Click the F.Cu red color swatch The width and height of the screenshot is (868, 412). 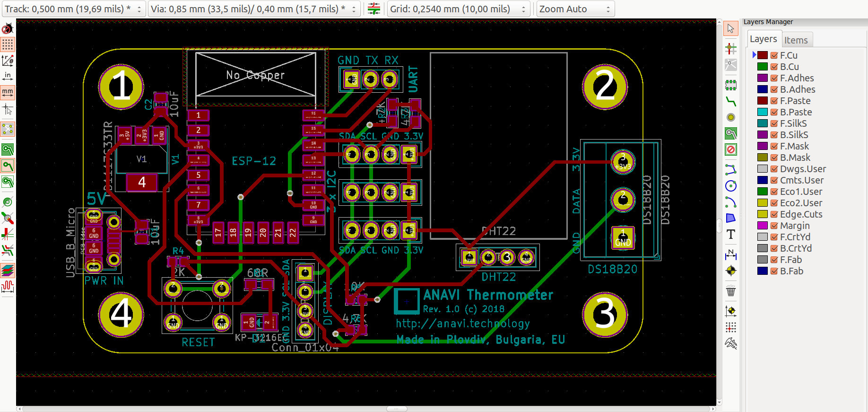[763, 55]
